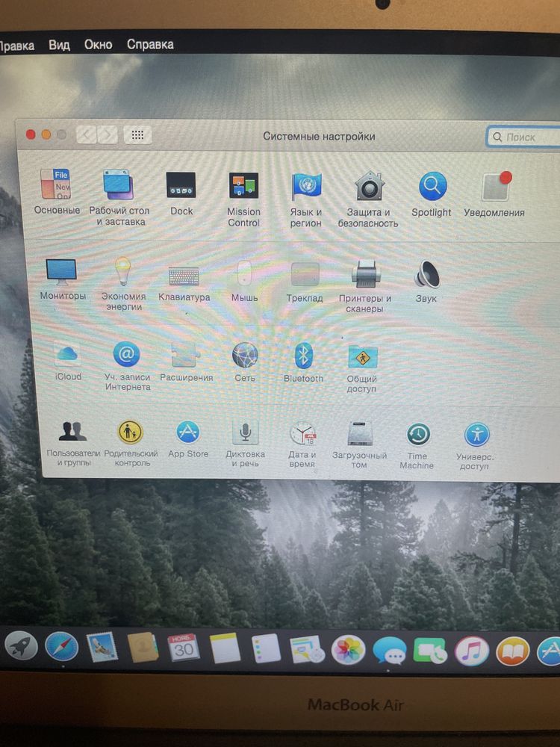Open the Окно menu
The image size is (560, 747).
[x=98, y=45]
